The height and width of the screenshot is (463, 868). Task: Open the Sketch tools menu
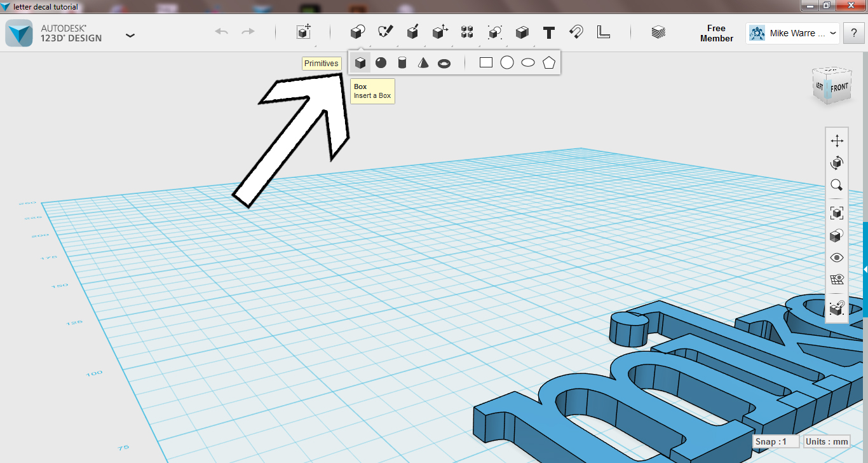(x=386, y=32)
